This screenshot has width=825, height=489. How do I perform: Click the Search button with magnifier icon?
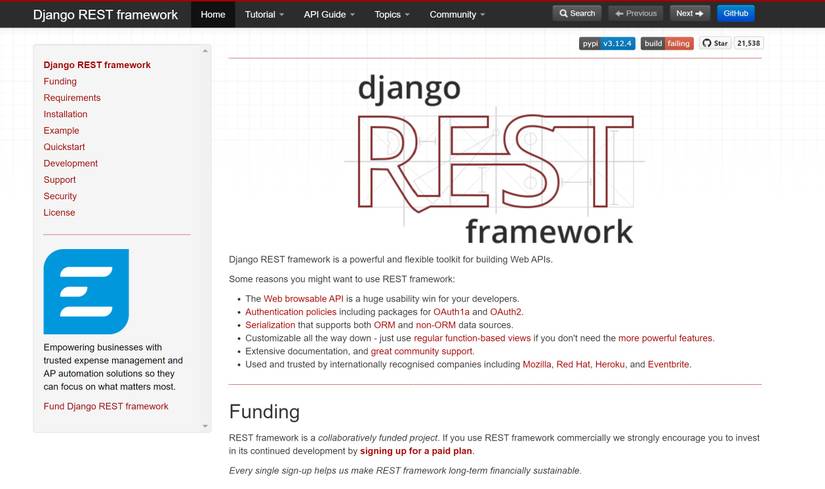(577, 14)
